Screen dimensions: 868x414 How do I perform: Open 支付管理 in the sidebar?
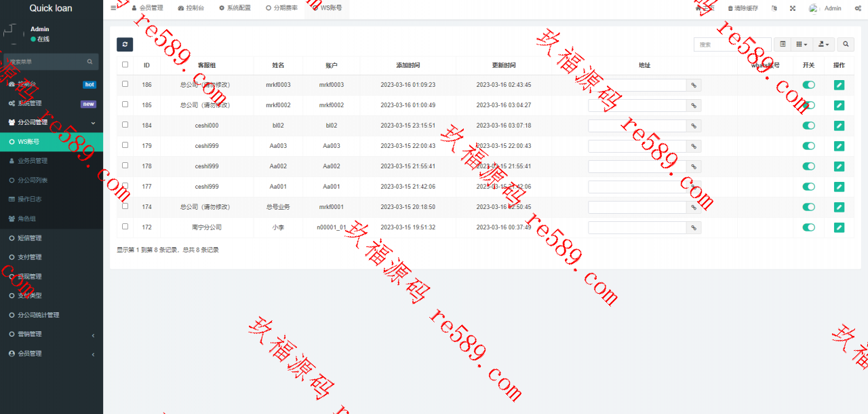(52, 257)
